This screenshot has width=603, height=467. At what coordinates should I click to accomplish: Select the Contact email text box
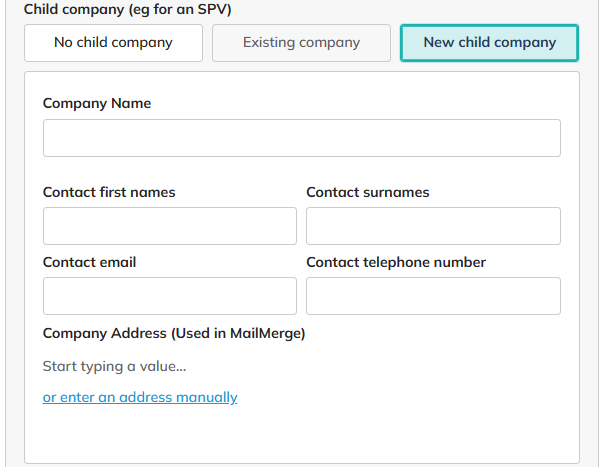[x=170, y=296]
